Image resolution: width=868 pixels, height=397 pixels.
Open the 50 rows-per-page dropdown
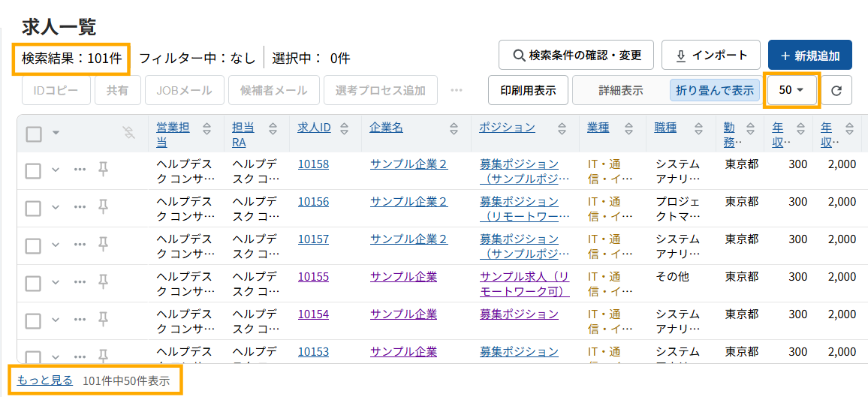pyautogui.click(x=791, y=90)
